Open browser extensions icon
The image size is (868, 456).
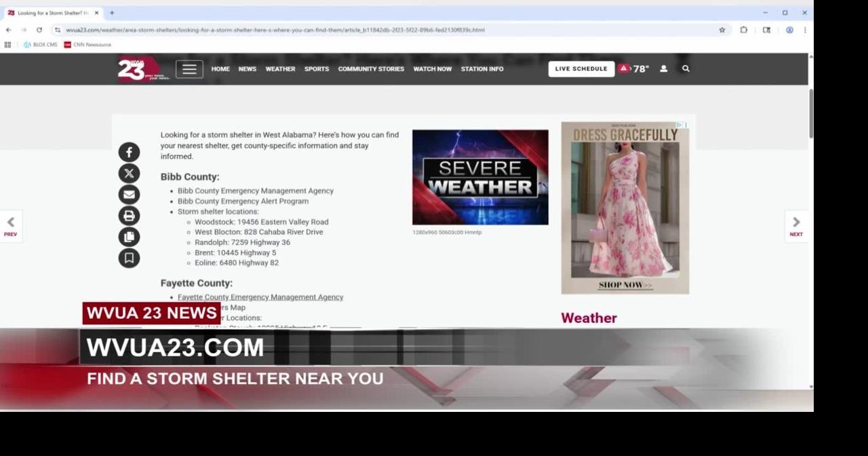pyautogui.click(x=744, y=30)
